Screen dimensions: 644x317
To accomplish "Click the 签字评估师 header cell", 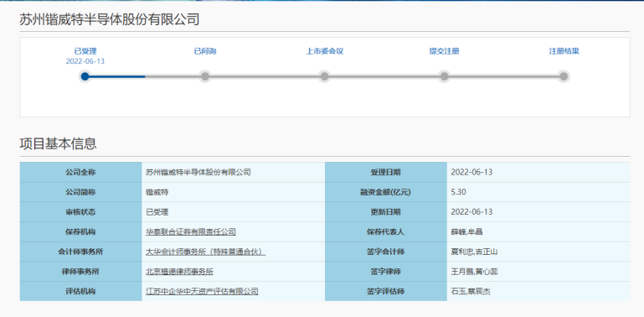I will (386, 292).
